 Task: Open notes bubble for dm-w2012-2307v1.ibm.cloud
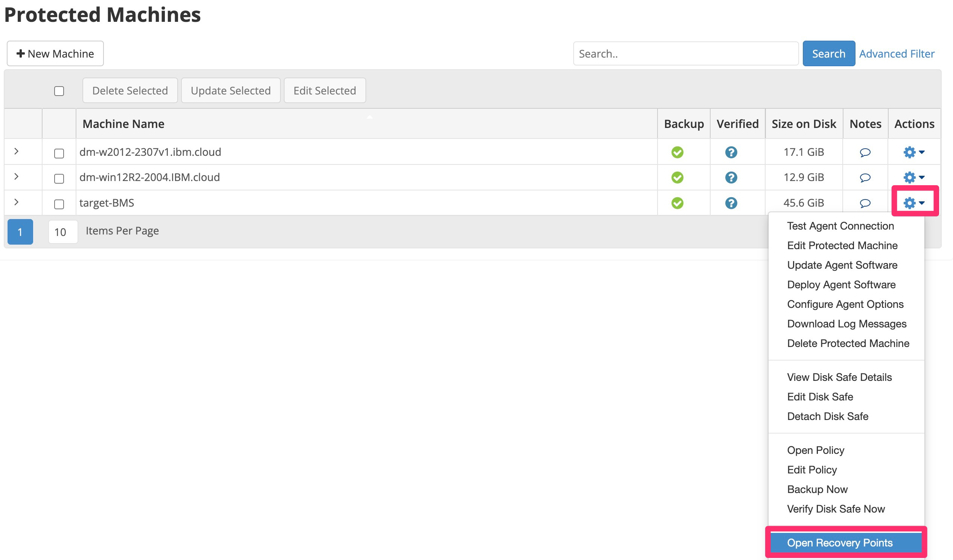click(865, 152)
